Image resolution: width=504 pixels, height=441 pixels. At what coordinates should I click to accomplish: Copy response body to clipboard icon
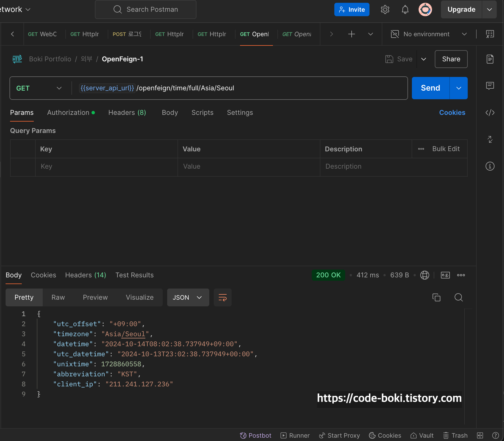click(436, 297)
